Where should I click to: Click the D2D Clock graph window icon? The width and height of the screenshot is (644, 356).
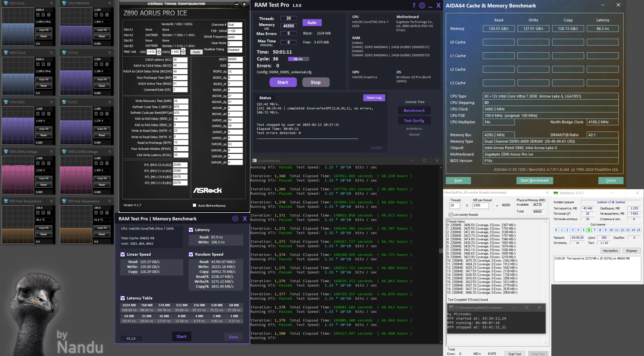tap(6, 3)
